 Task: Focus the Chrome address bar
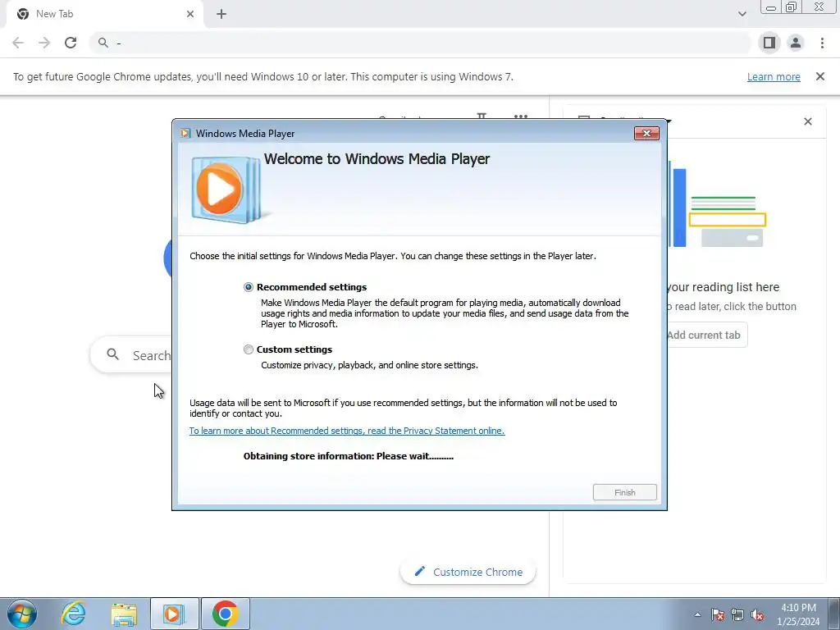[x=421, y=43]
